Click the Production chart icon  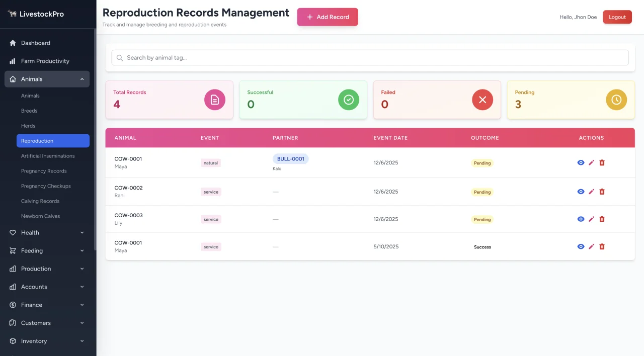click(13, 269)
